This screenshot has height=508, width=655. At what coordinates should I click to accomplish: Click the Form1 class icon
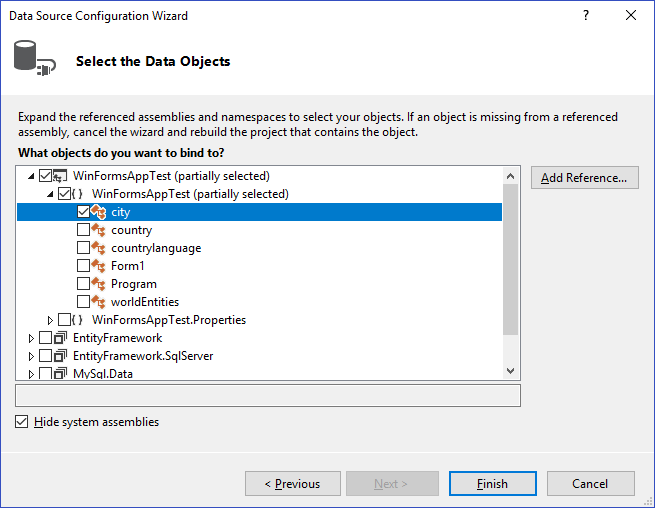[x=98, y=266]
